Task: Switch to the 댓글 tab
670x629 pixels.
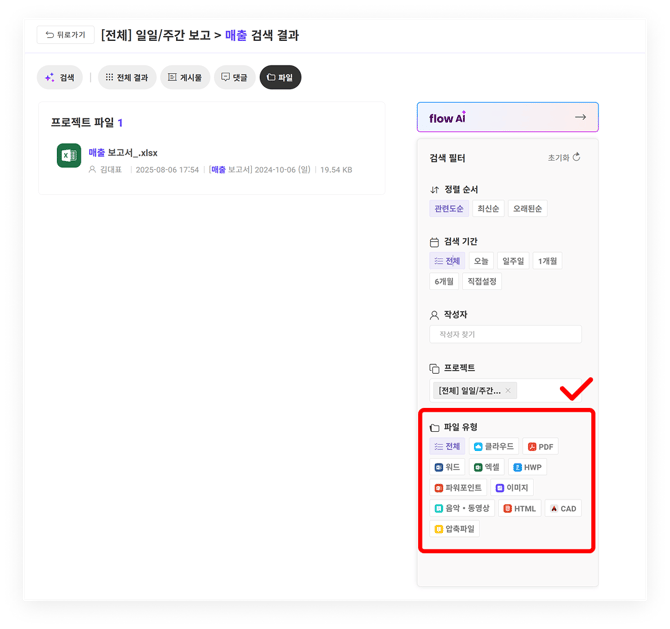Action: [233, 77]
